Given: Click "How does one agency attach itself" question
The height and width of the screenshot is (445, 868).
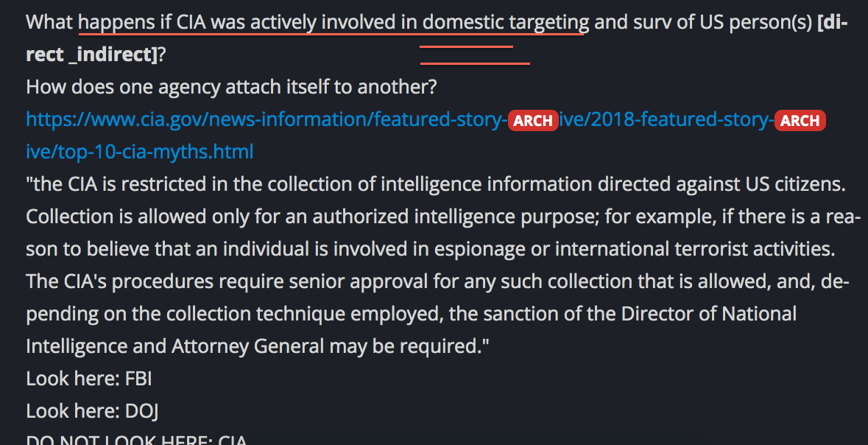Looking at the screenshot, I should [231, 87].
